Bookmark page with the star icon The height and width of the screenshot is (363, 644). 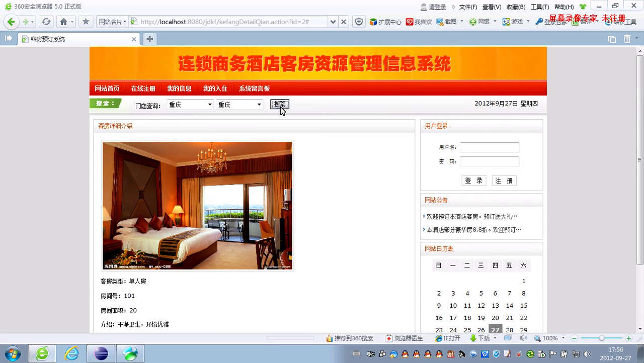(86, 22)
